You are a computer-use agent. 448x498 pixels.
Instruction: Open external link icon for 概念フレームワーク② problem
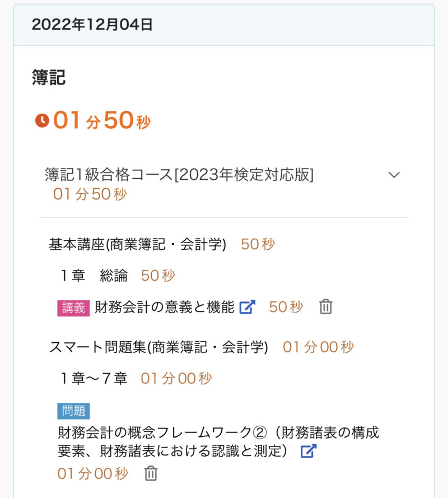click(309, 451)
